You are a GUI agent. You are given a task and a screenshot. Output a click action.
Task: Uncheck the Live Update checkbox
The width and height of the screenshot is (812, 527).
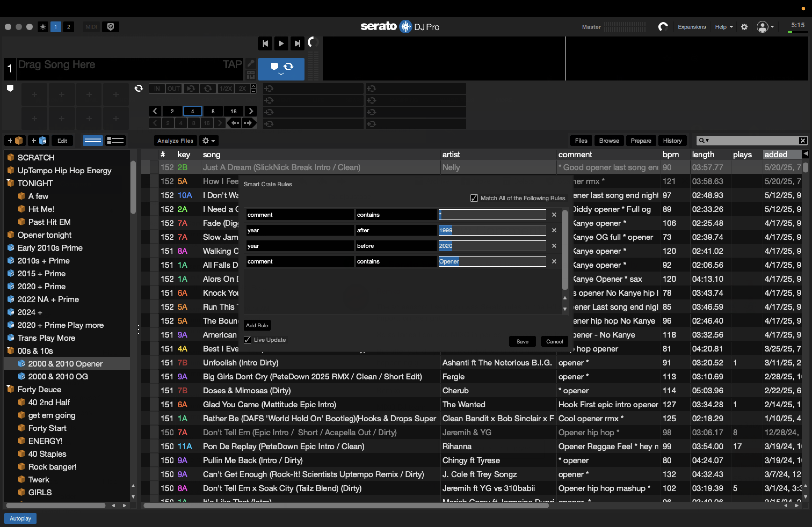pos(248,339)
